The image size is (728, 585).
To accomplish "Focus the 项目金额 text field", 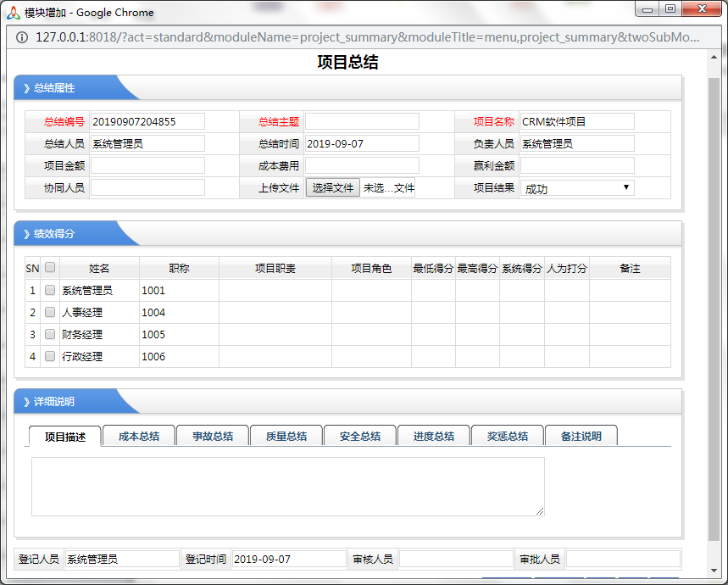I will 147,166.
